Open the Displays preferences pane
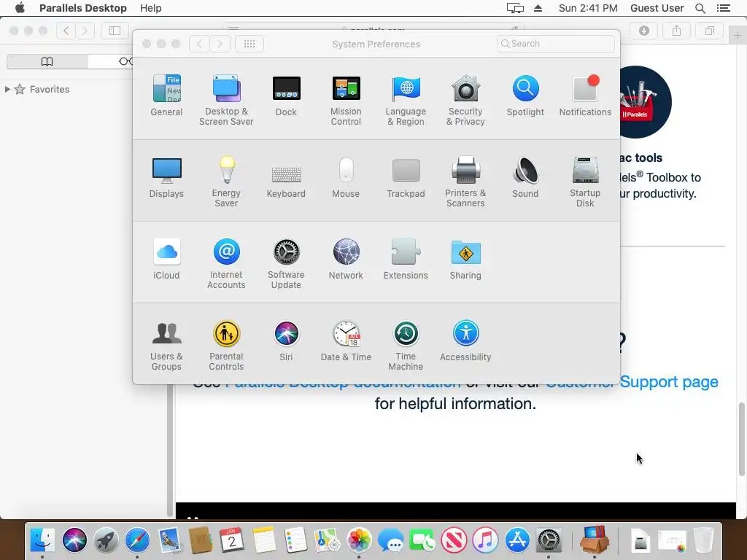Image resolution: width=747 pixels, height=560 pixels. pyautogui.click(x=166, y=178)
